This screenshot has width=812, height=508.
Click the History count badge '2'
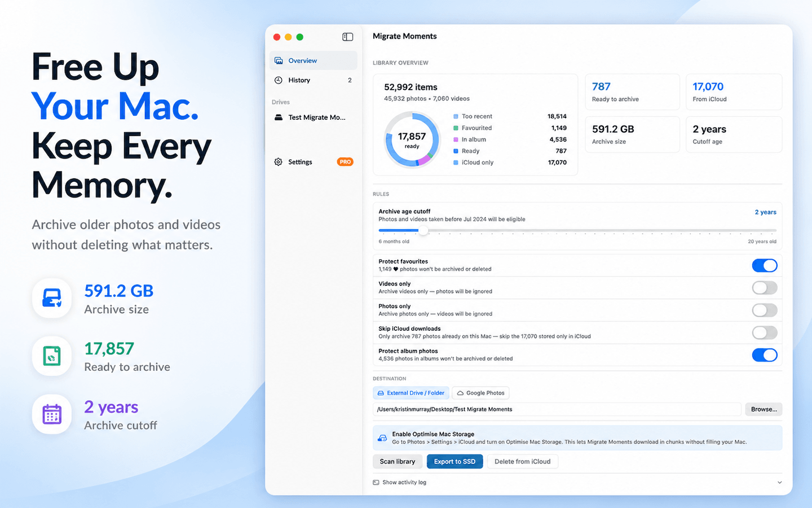pos(350,80)
